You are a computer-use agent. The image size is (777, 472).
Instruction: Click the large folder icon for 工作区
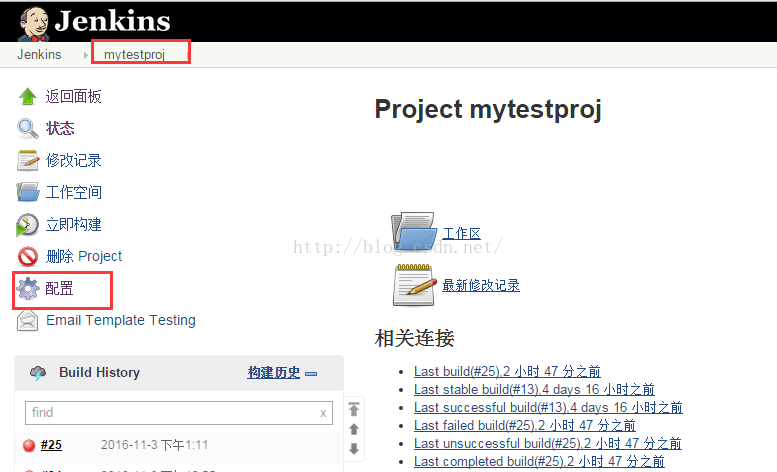point(414,232)
